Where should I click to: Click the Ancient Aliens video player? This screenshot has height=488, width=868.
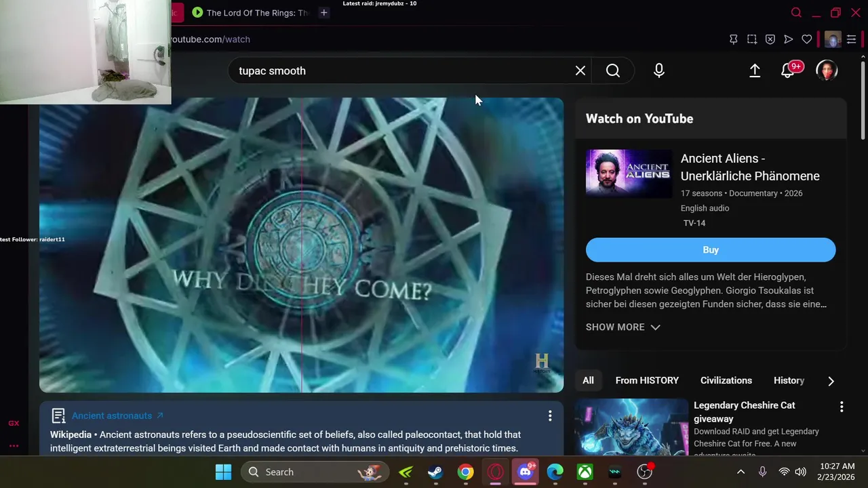coord(301,245)
